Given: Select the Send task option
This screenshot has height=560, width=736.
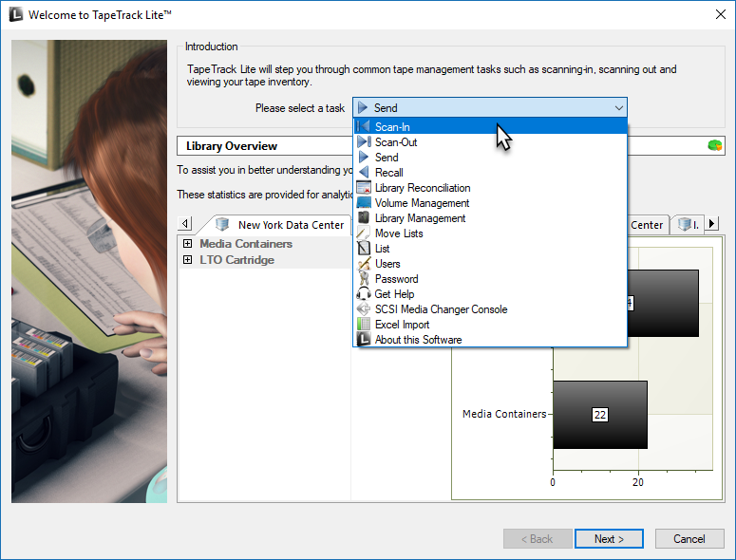Looking at the screenshot, I should coord(490,158).
